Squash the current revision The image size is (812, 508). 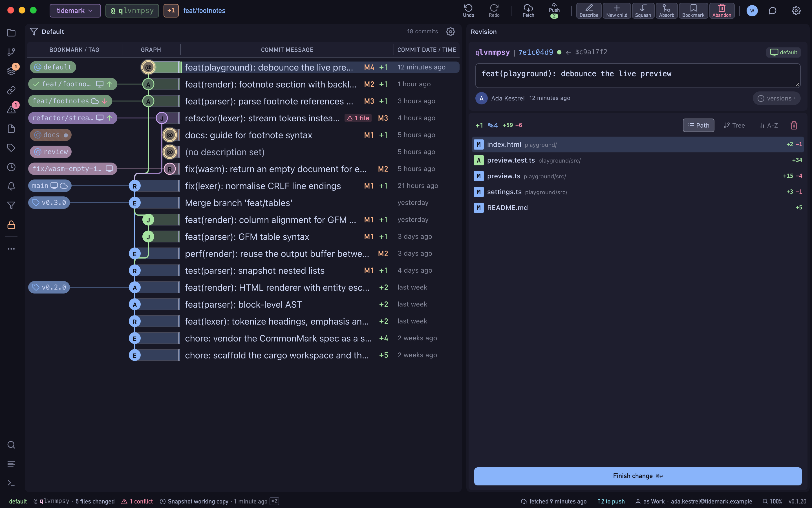(643, 11)
